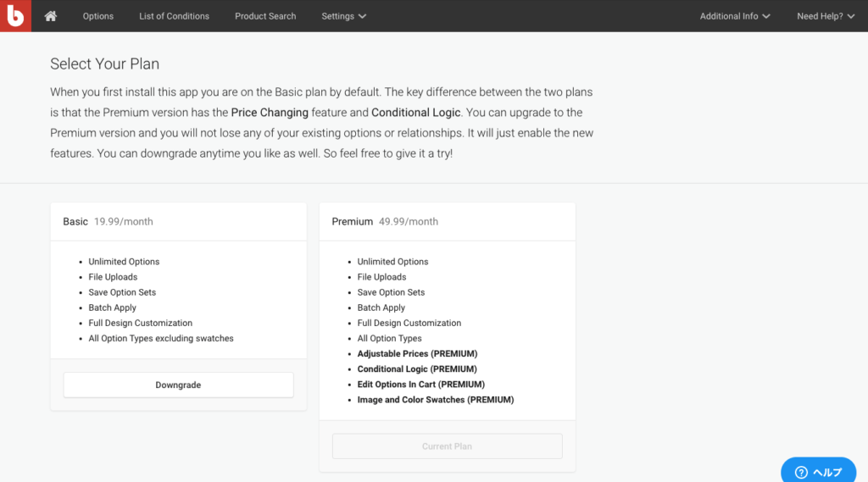Go to the Home icon in navbar
Viewport: 868px width, 482px height.
tap(51, 16)
